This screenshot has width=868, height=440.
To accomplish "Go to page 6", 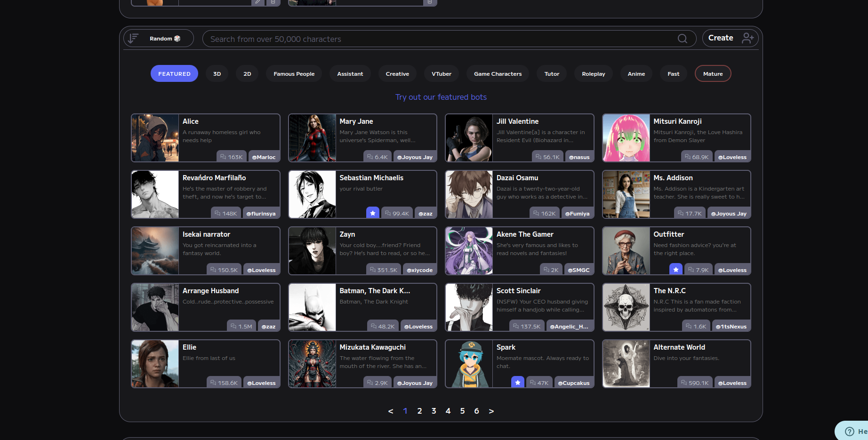I will [x=476, y=411].
